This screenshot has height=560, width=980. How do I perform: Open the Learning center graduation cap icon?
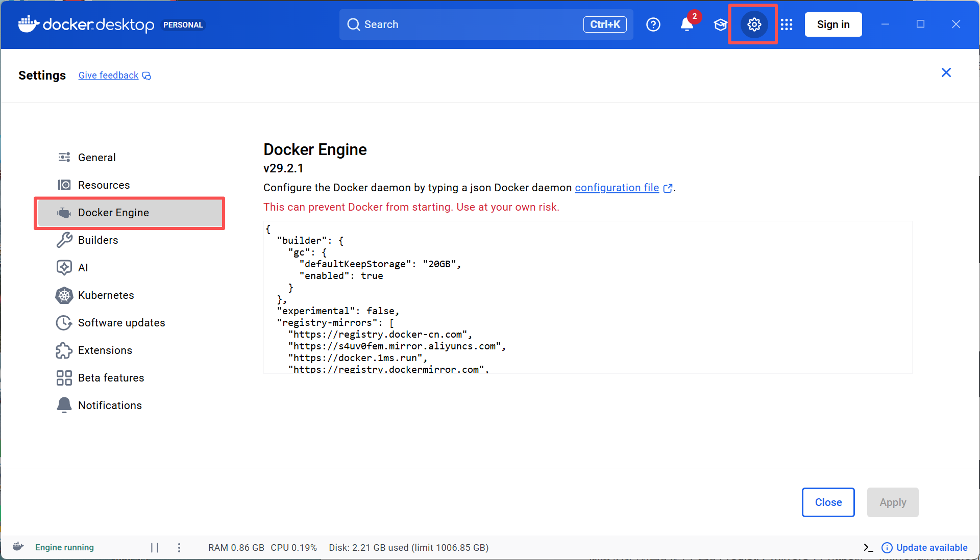pyautogui.click(x=720, y=24)
